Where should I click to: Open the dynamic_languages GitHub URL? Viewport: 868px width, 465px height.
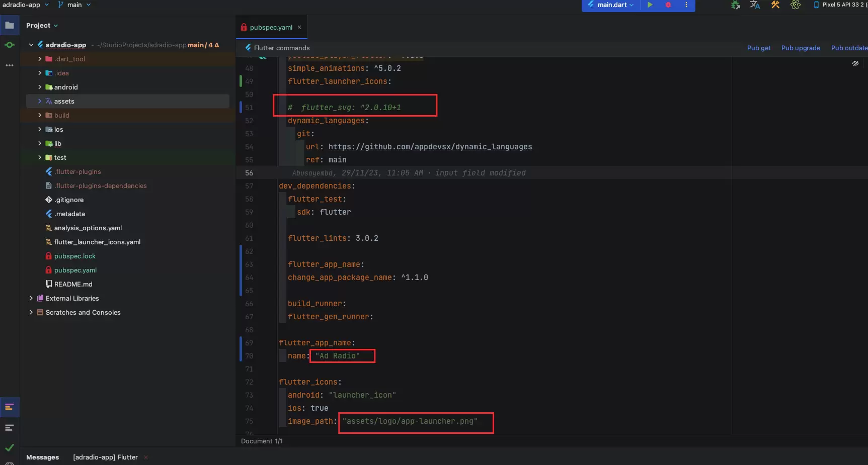[x=430, y=147]
